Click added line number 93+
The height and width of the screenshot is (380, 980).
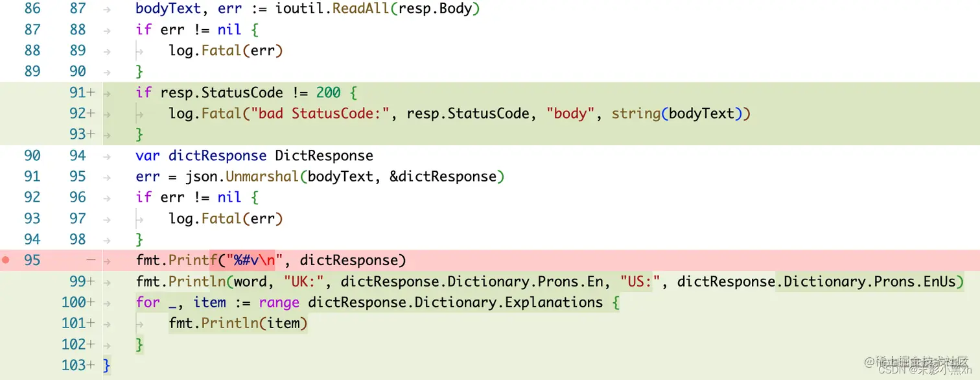[x=82, y=134]
